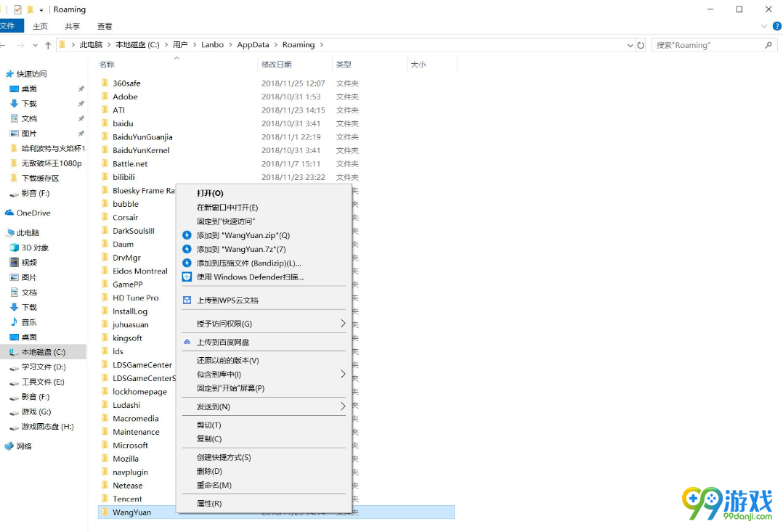The image size is (783, 532).
Task: Select the 360safe folder icon
Action: click(105, 83)
